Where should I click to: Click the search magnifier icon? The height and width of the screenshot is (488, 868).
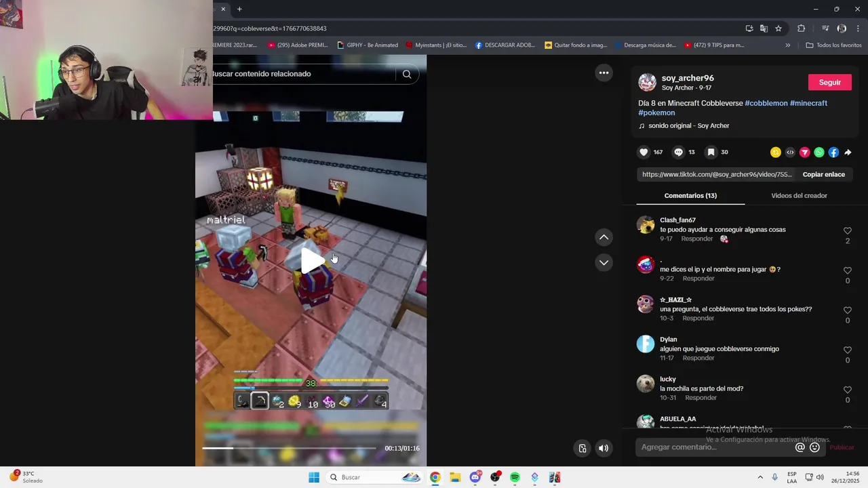(407, 74)
